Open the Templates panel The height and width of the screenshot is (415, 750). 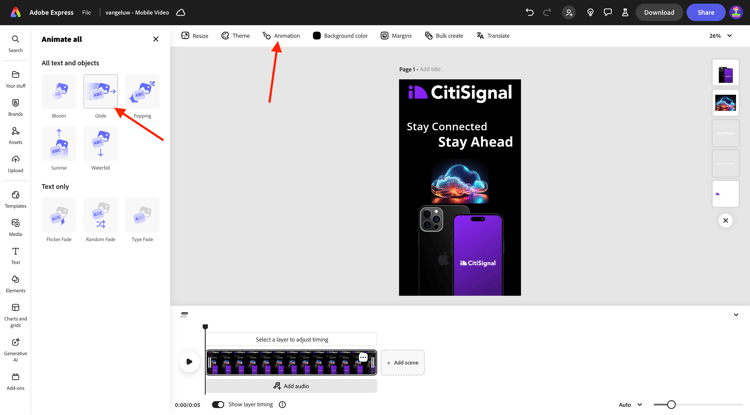15,199
